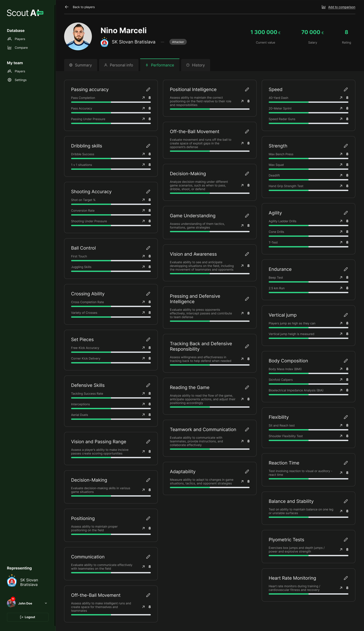Click pencil icon on Shooting Accuracy card
364x631 pixels.
(x=148, y=191)
